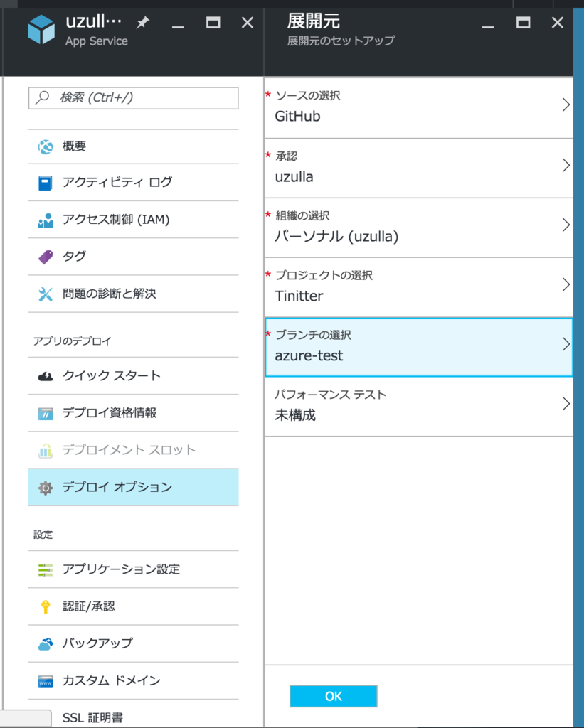
Task: Click the デプロイ オプション gear icon
Action: coord(45,488)
